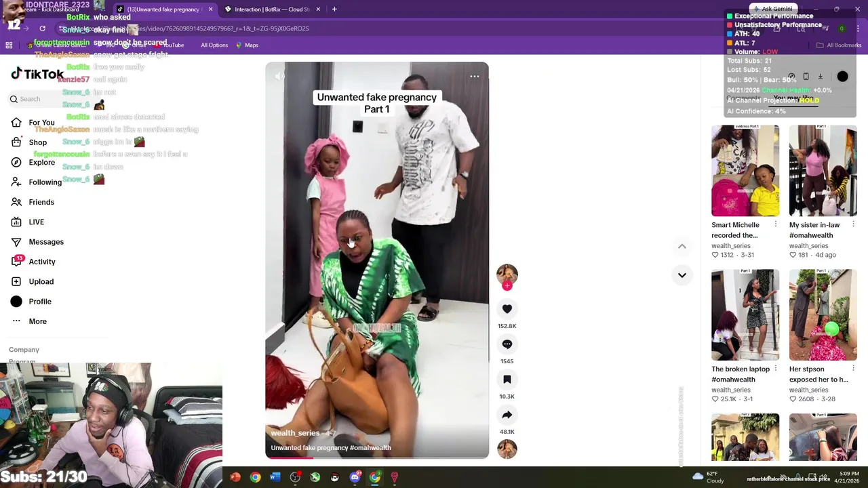Open options for Smart Michelle recorded card
The height and width of the screenshot is (488, 868).
776,224
